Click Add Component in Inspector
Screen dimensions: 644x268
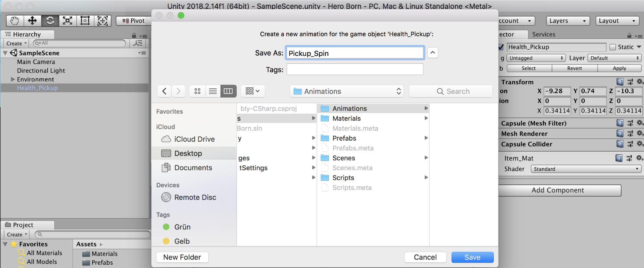pos(558,190)
